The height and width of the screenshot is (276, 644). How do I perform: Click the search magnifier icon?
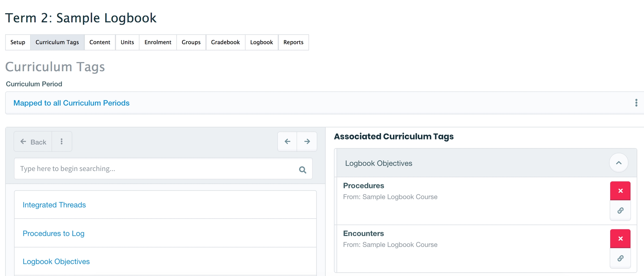302,170
